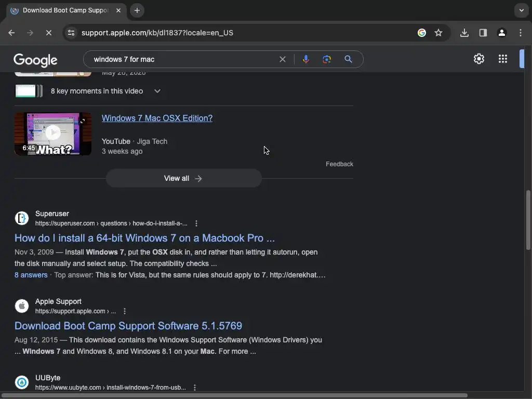Close the Download Boot Camp Support tab
The image size is (532, 399).
pos(118,10)
